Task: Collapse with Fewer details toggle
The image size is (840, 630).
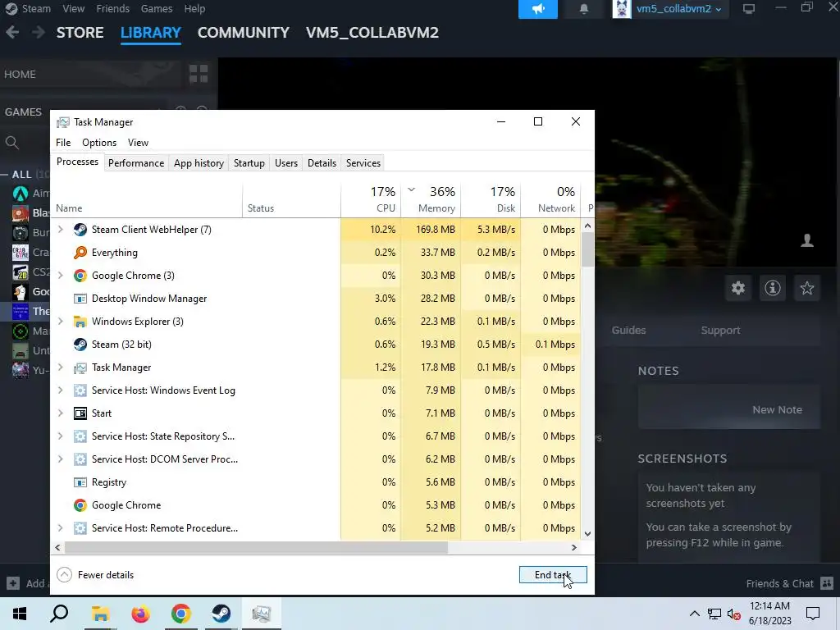Action: (x=95, y=575)
